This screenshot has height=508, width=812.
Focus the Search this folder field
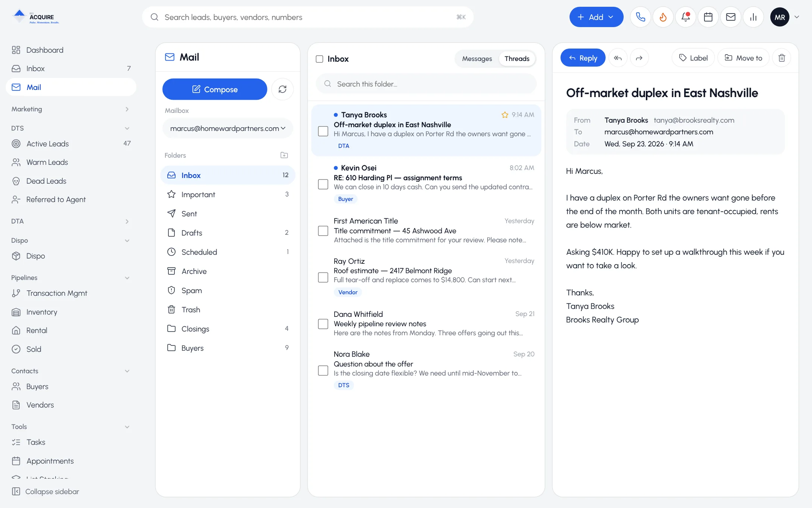[x=426, y=84]
